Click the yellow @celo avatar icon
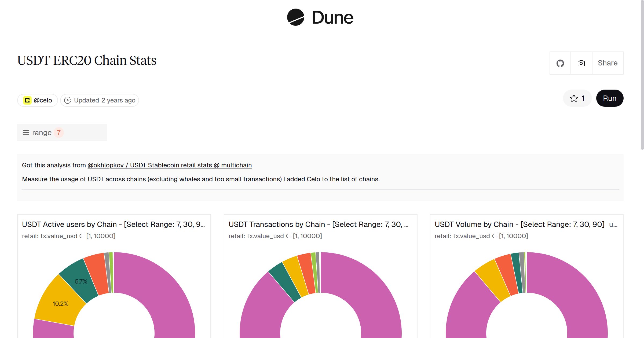This screenshot has height=338, width=644. 27,100
